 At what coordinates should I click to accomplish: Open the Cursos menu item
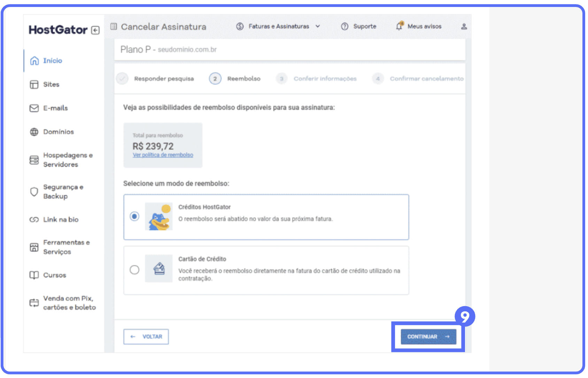(54, 275)
